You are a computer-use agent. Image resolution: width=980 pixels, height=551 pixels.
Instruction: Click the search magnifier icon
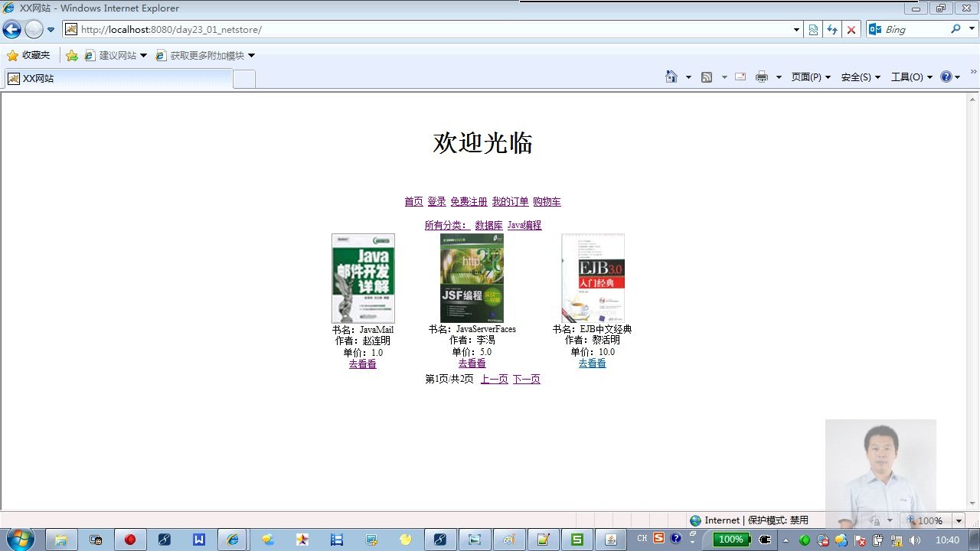(955, 29)
